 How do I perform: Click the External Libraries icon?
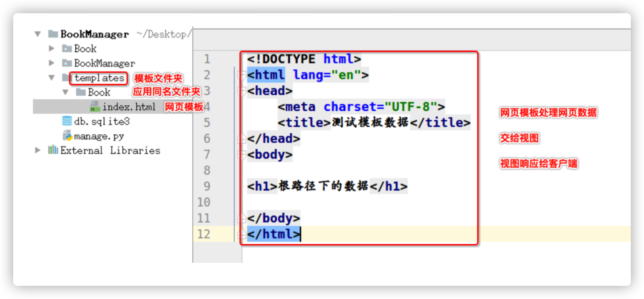[x=53, y=150]
